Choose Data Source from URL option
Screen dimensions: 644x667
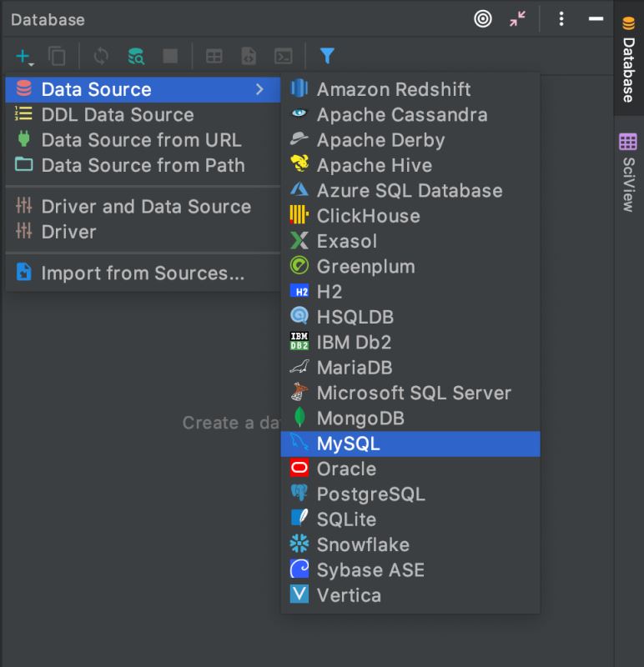pyautogui.click(x=141, y=140)
